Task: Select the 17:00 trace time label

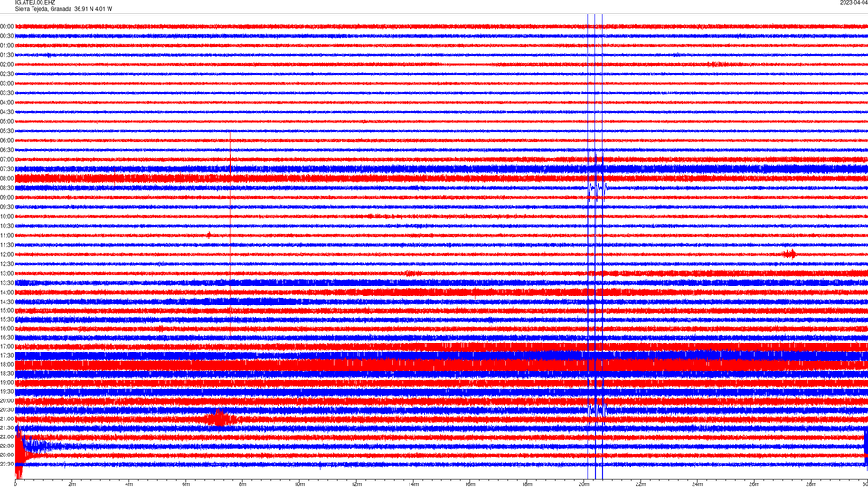Action: [6, 346]
